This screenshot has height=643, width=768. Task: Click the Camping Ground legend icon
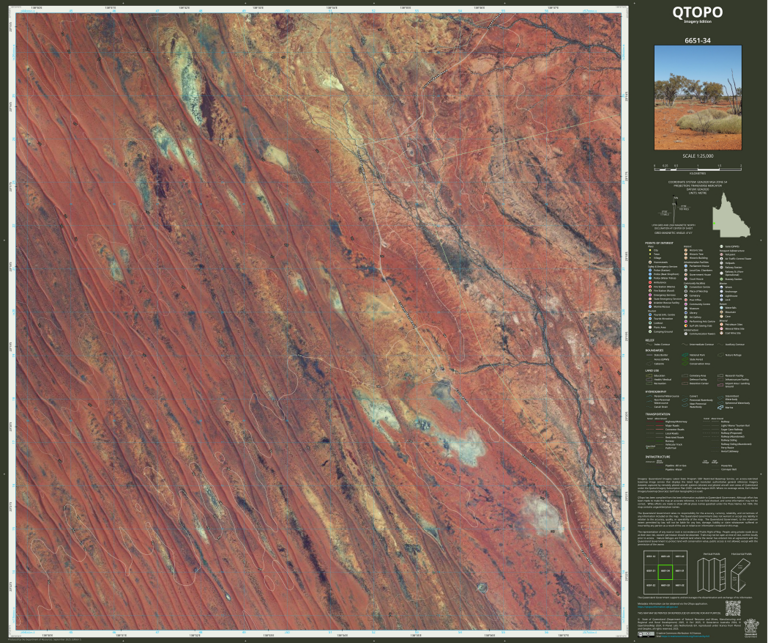click(650, 332)
